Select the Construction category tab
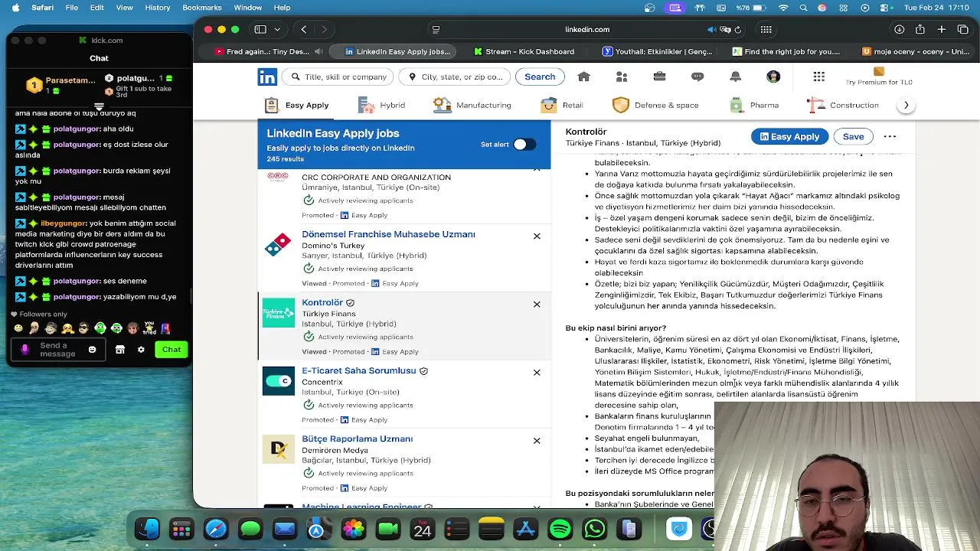The width and height of the screenshot is (980, 551). point(843,105)
